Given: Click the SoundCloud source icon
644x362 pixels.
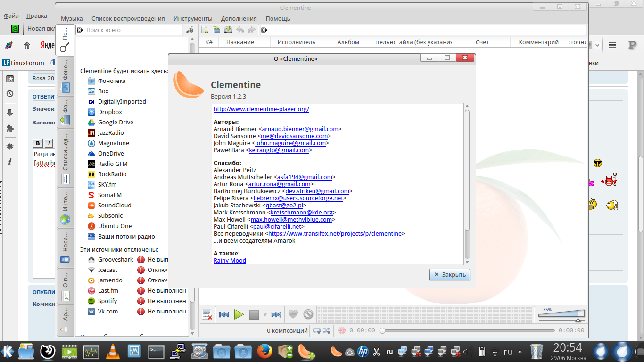Looking at the screenshot, I should [91, 206].
